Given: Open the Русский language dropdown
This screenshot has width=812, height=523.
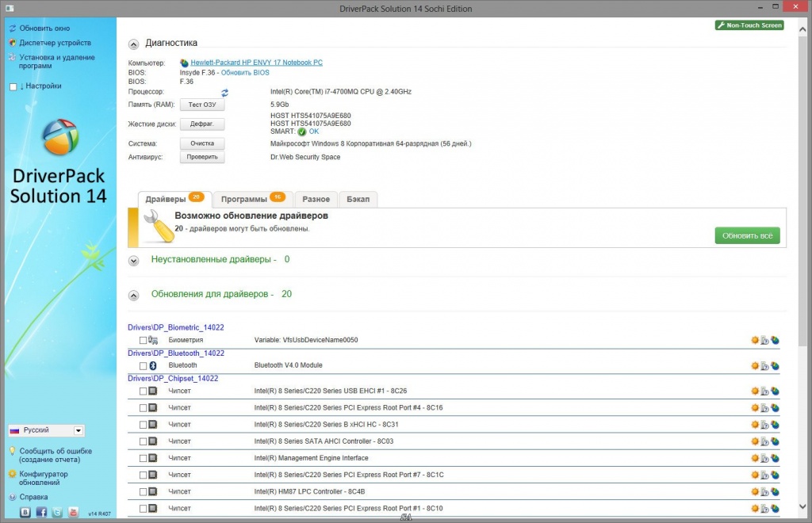Looking at the screenshot, I should [79, 429].
